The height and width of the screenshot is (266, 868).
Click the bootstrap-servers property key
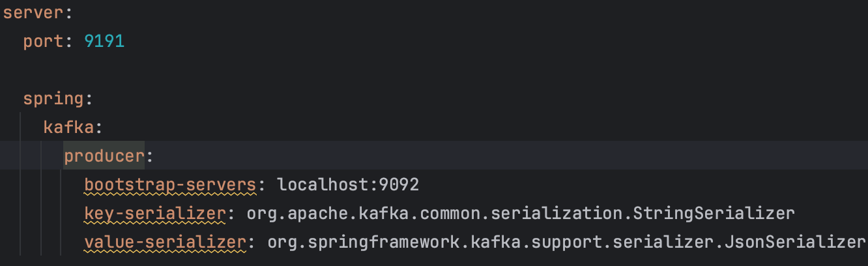pos(170,185)
